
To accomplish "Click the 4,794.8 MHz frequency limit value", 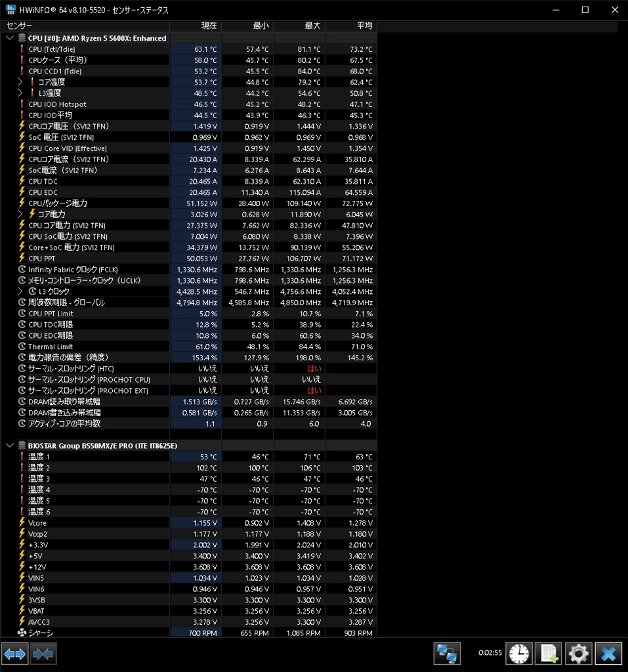I will click(197, 303).
